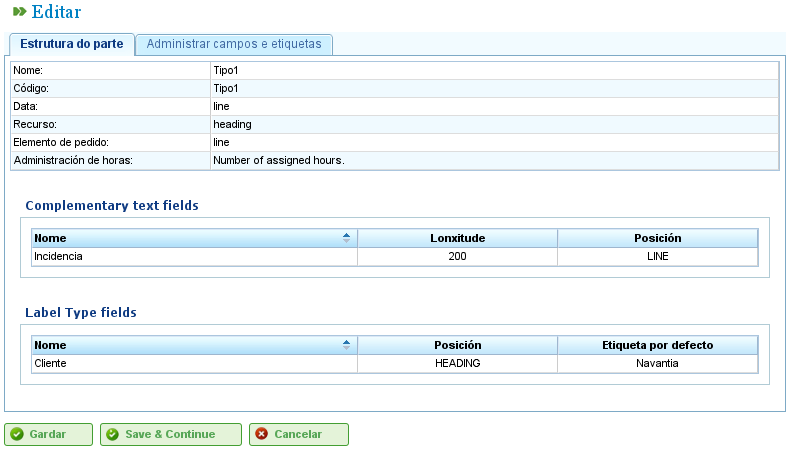The height and width of the screenshot is (454, 795).
Task: Sort Label Type fields by Nome arrow
Action: click(x=346, y=345)
